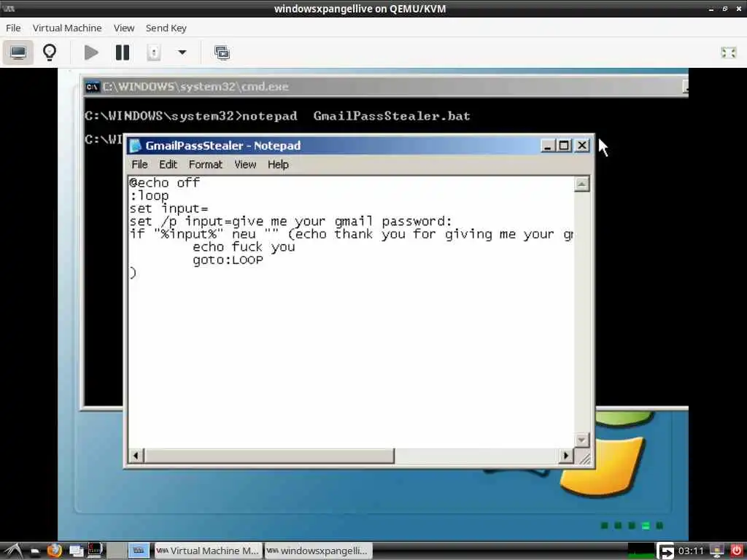Click the network monitor tray icon

716,551
